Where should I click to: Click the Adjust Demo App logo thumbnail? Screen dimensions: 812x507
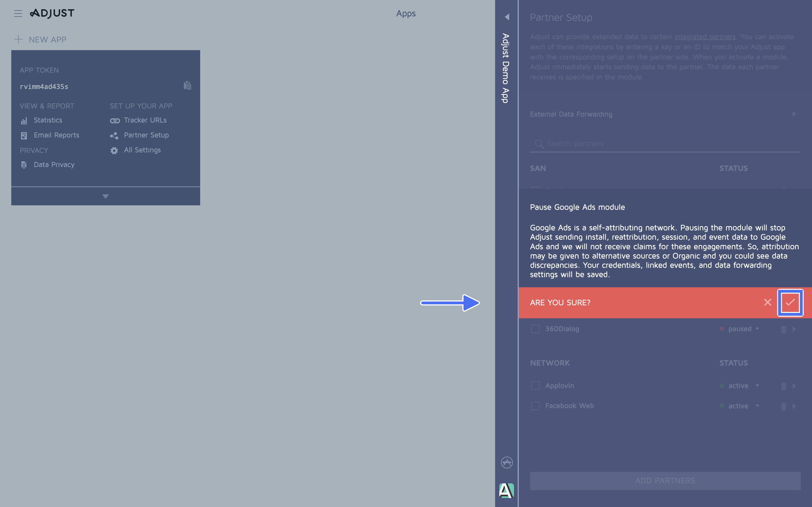click(x=506, y=491)
